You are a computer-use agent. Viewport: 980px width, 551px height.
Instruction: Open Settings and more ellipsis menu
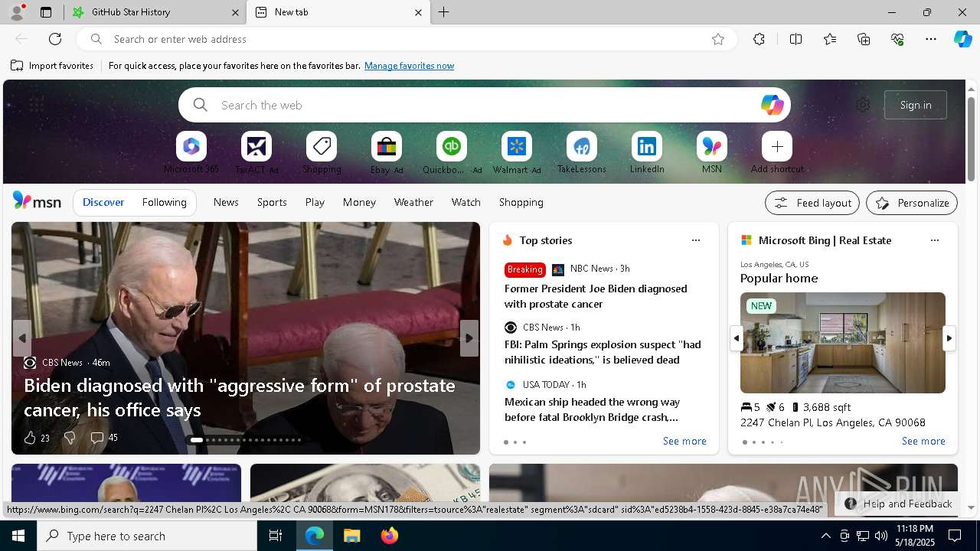(931, 39)
